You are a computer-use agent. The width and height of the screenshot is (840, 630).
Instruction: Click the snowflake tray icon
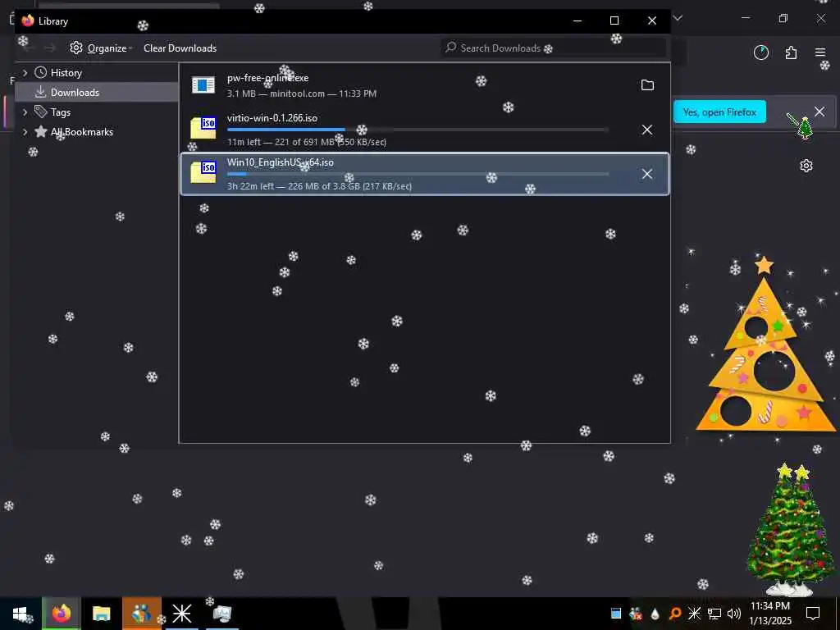694,614
